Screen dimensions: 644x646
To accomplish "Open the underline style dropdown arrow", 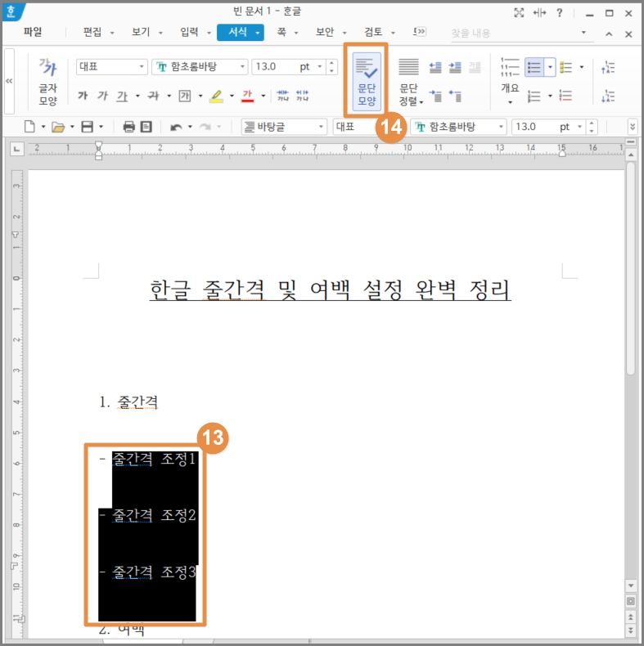I will click(x=137, y=96).
